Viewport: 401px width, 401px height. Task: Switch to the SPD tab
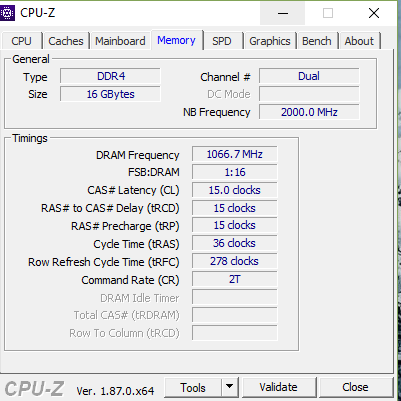222,41
